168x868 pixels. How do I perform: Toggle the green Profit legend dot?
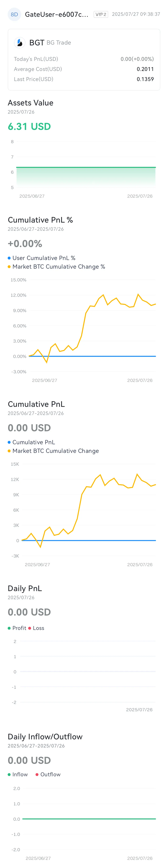pos(9,628)
